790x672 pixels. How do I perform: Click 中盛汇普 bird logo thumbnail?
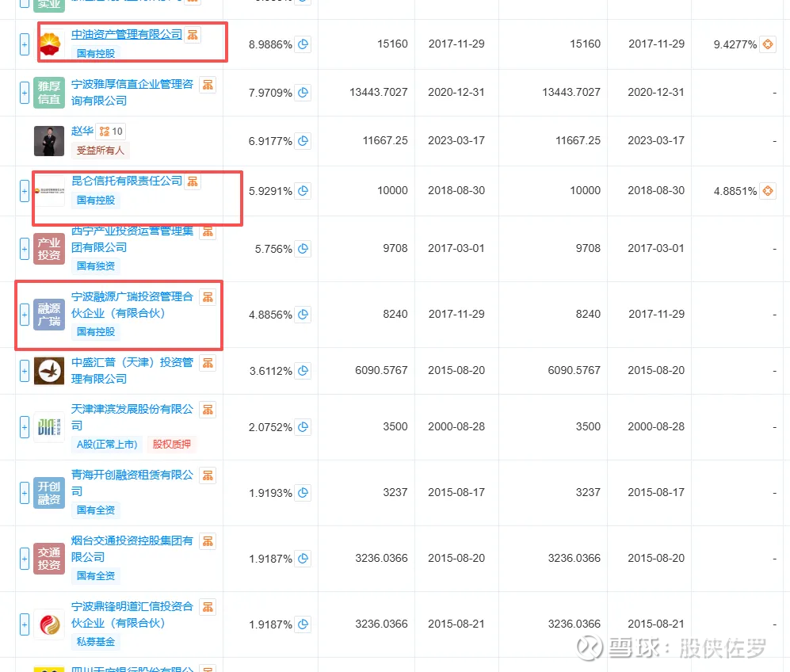49,371
